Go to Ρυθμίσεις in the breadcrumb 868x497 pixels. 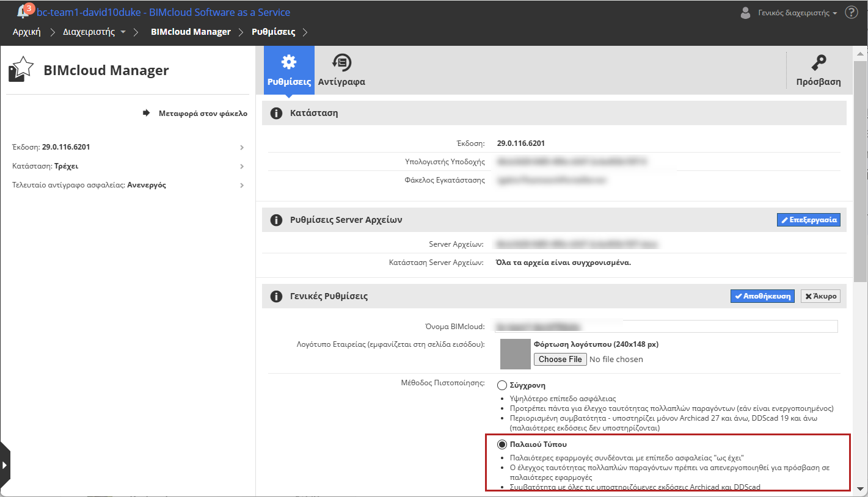point(274,32)
